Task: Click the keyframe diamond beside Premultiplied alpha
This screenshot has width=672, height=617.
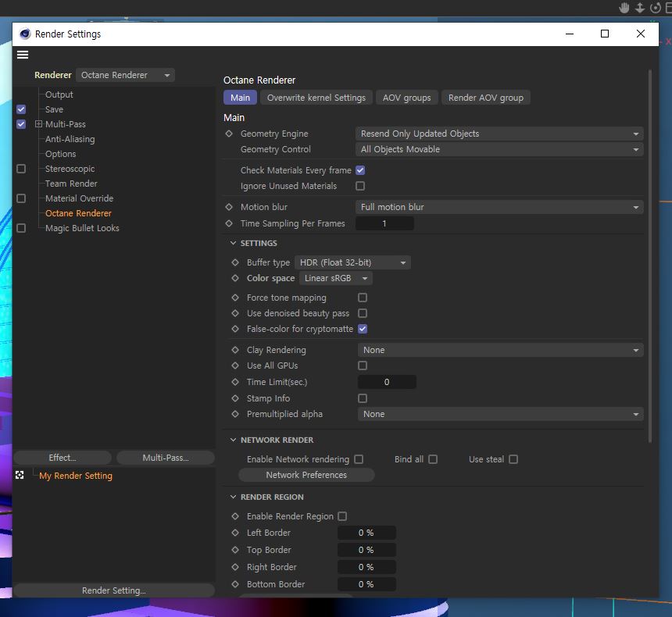Action: tap(235, 414)
